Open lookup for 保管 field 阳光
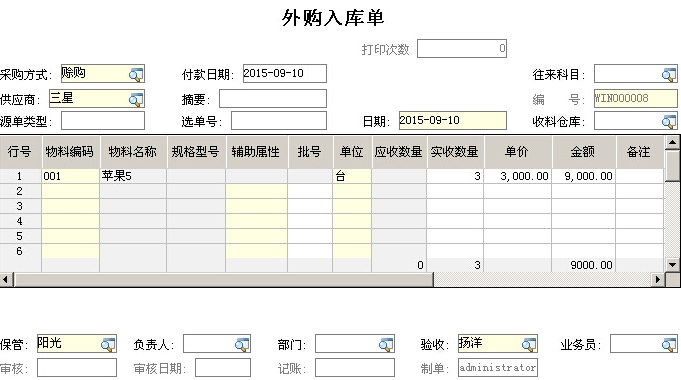 pyautogui.click(x=108, y=344)
